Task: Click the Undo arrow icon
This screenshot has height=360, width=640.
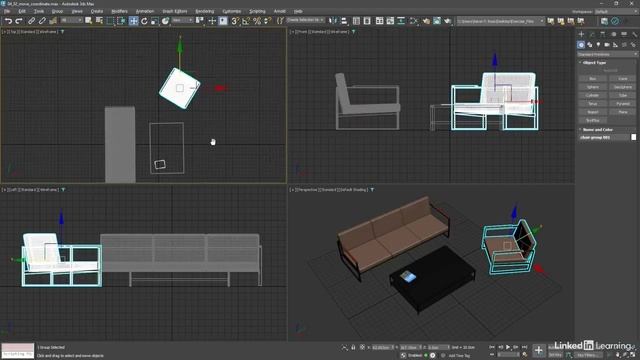Action: coord(8,20)
